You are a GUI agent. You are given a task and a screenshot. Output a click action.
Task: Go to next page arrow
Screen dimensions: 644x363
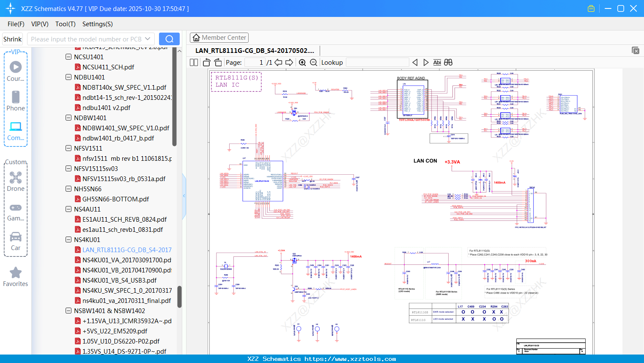point(289,63)
